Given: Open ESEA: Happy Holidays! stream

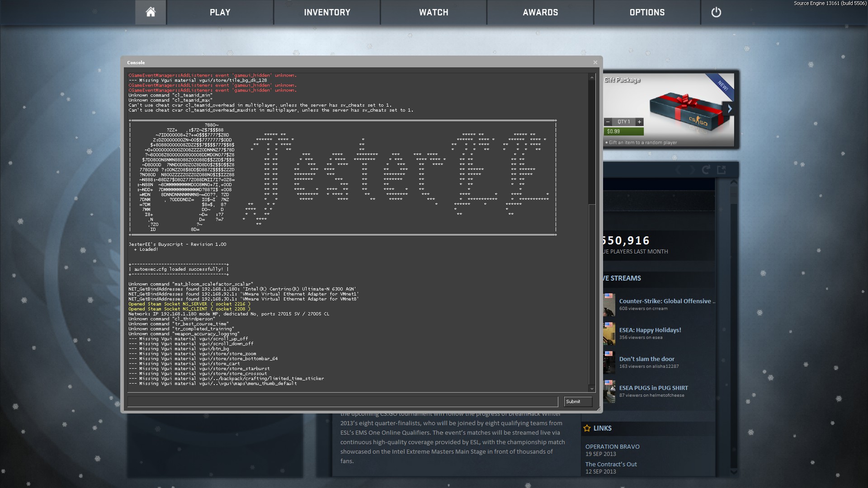Looking at the screenshot, I should 650,330.
